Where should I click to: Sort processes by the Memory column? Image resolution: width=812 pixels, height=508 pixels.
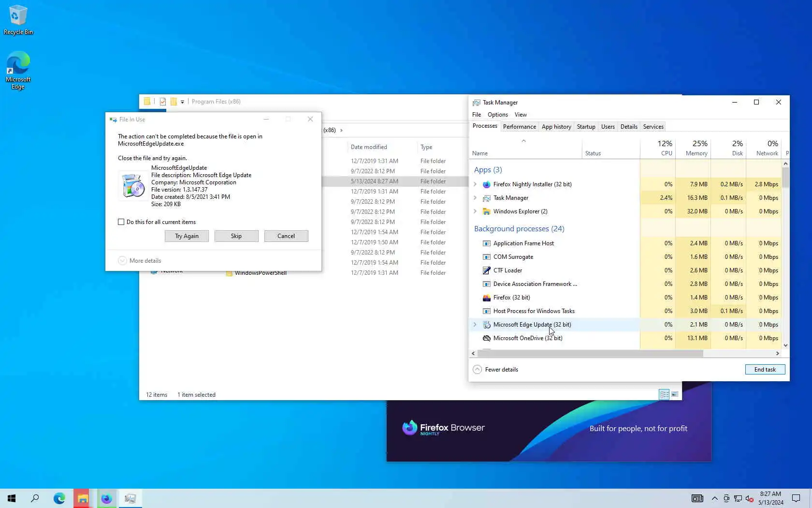tap(693, 148)
